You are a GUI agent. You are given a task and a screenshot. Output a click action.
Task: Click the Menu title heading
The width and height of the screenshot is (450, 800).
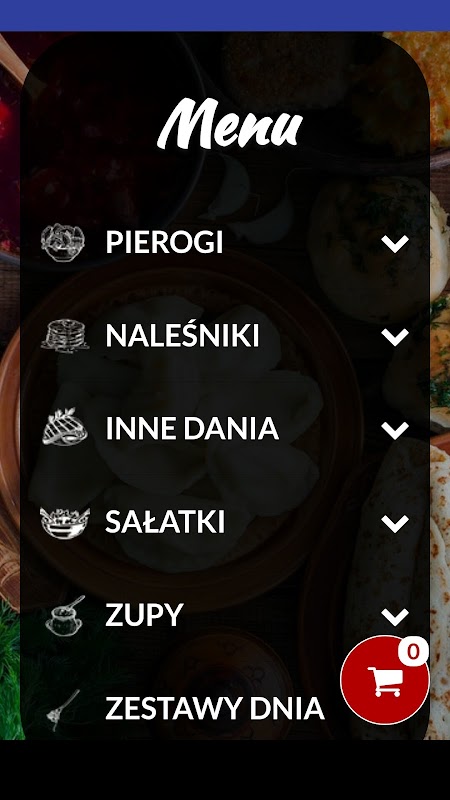(x=230, y=124)
